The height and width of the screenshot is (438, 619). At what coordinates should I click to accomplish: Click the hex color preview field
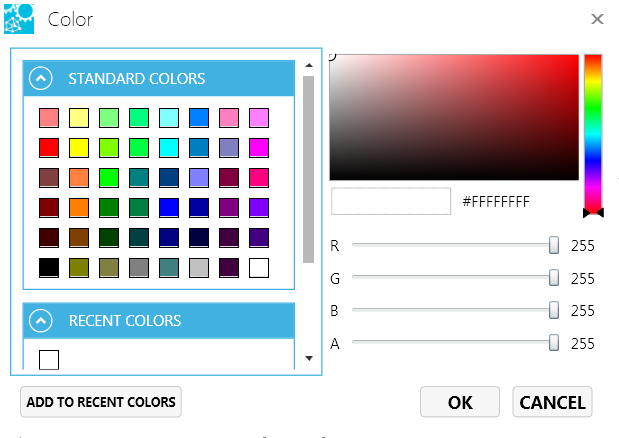pos(391,201)
